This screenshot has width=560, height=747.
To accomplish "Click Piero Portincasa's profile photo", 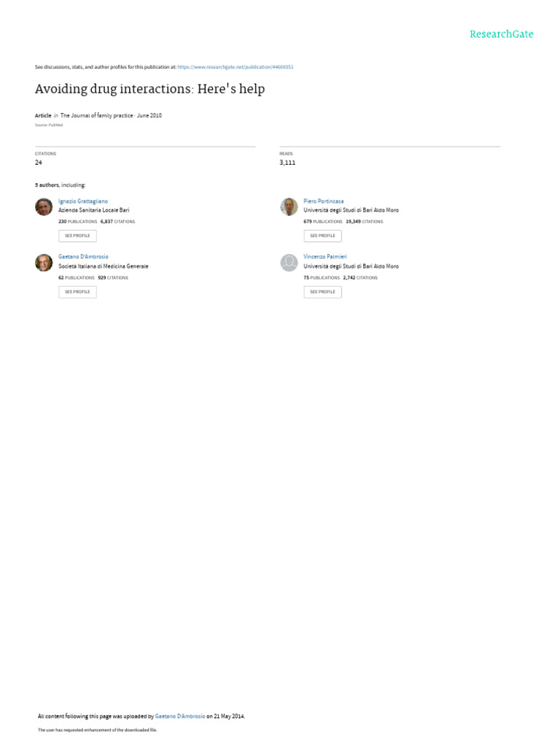I will [x=289, y=206].
